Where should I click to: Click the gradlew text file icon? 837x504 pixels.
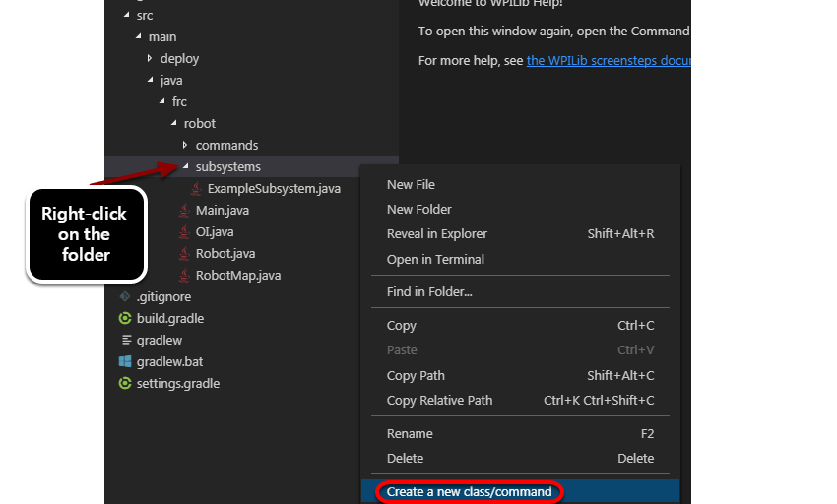point(126,340)
